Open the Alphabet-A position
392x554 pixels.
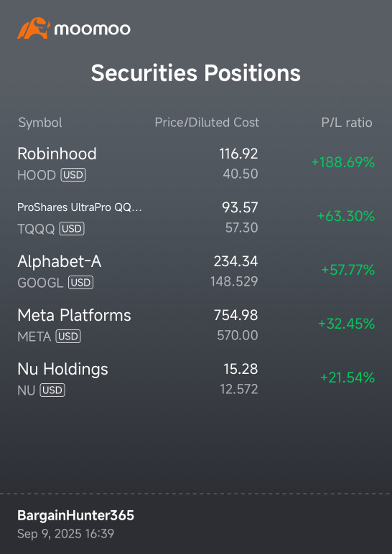(x=196, y=271)
